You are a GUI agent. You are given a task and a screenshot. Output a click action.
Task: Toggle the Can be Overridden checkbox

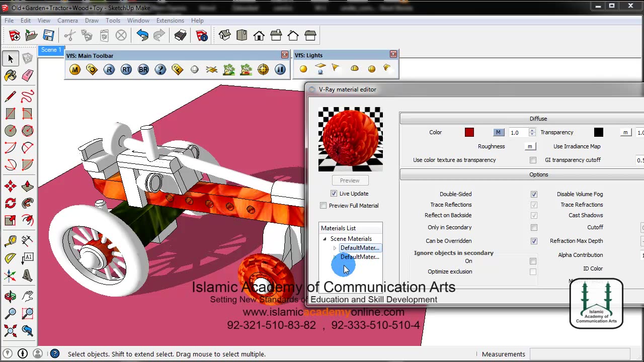534,241
